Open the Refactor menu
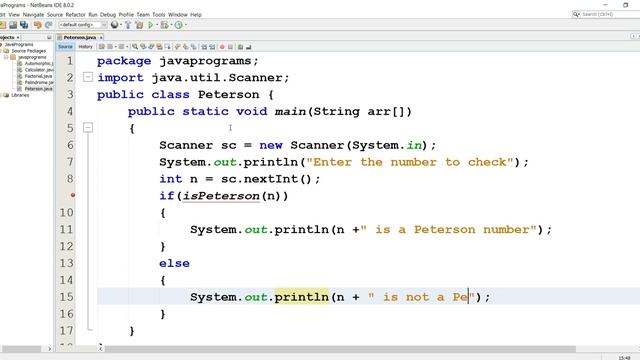This screenshot has height=360, width=640. click(76, 15)
